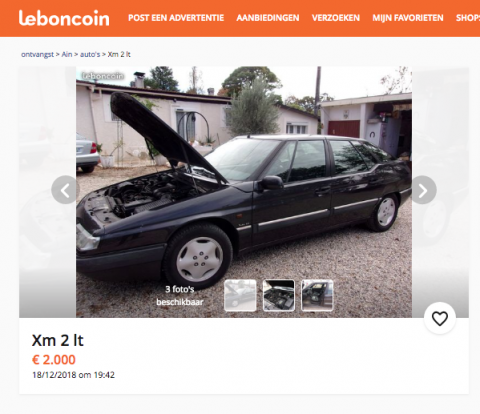Go to Aanbiedingen in the header
Viewport: 480px width, 414px height.
pyautogui.click(x=268, y=18)
